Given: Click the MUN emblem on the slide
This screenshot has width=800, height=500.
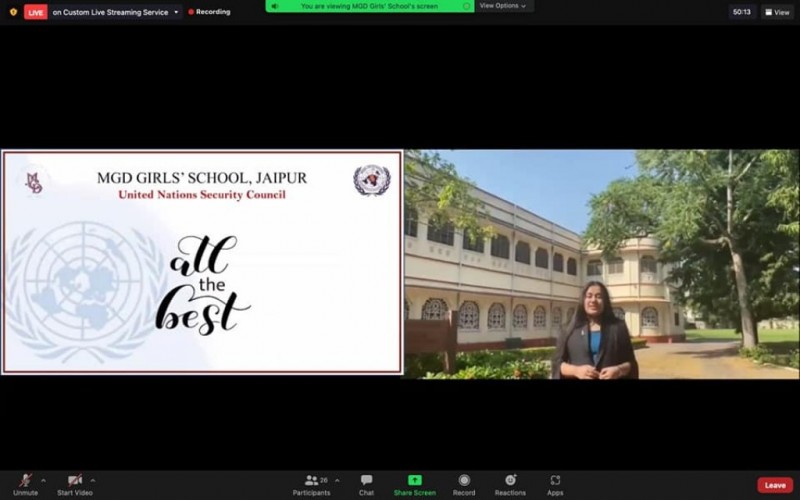Looking at the screenshot, I should point(372,180).
